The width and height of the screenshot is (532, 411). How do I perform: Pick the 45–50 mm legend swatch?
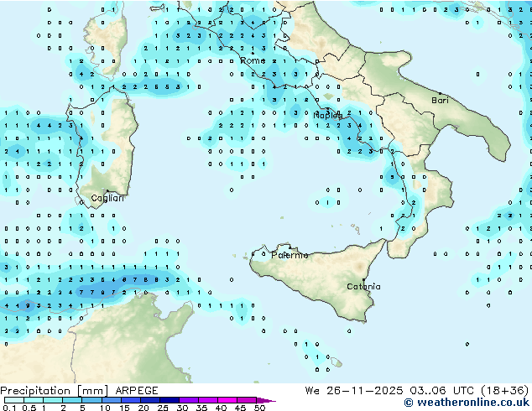[x=247, y=400]
